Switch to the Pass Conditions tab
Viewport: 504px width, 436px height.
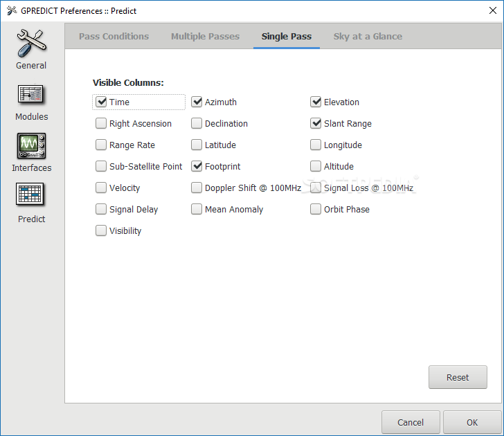pos(114,36)
